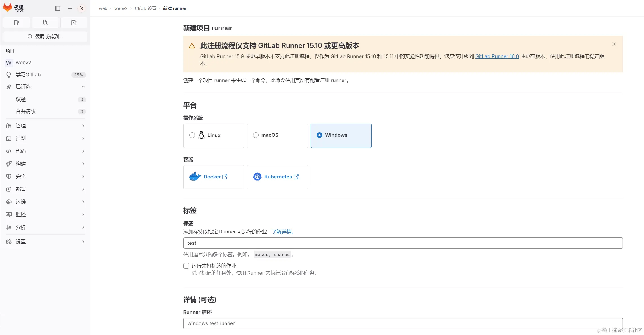Dismiss the Runner version warning banner
This screenshot has height=335, width=644.
614,44
